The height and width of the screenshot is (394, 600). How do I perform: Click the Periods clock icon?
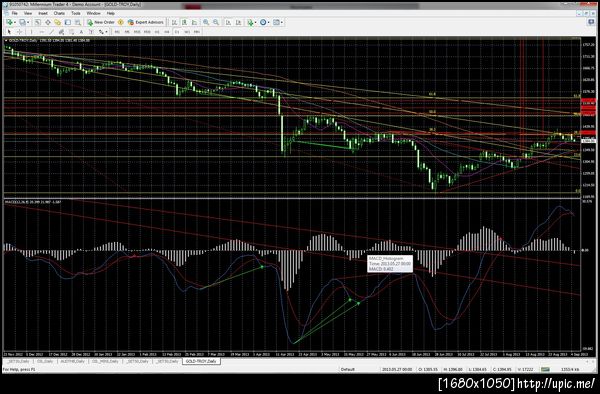coord(263,22)
